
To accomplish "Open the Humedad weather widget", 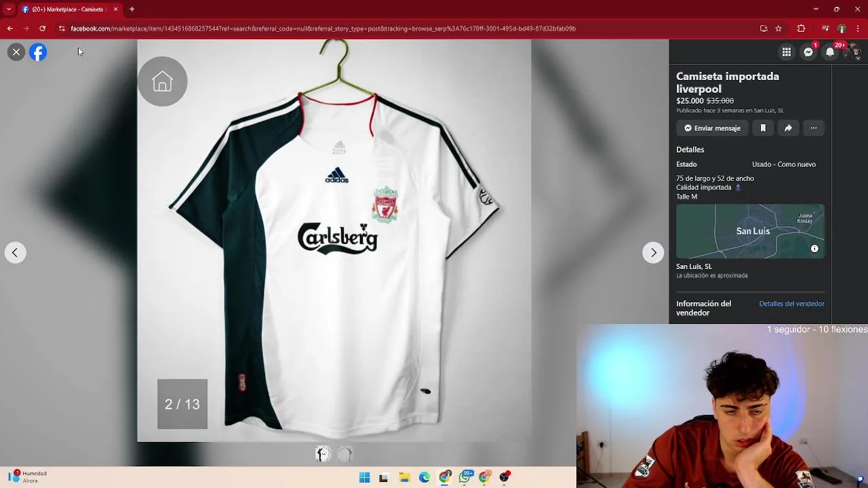I will pyautogui.click(x=27, y=477).
